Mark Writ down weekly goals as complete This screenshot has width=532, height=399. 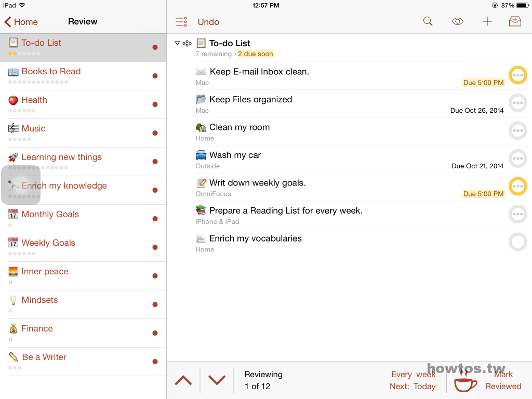[518, 187]
